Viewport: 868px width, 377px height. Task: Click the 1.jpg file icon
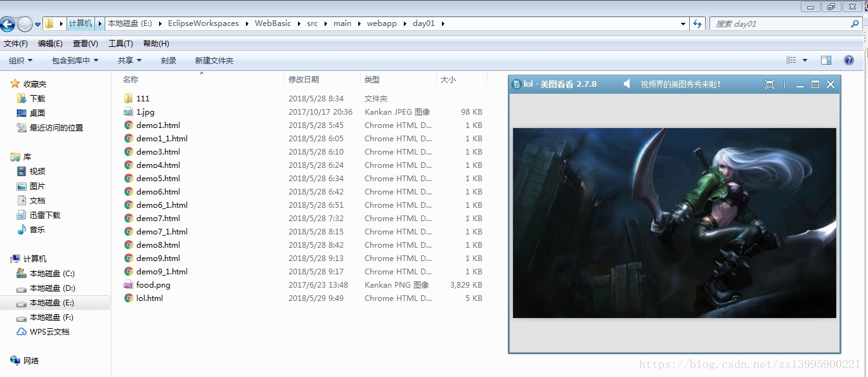(x=128, y=112)
